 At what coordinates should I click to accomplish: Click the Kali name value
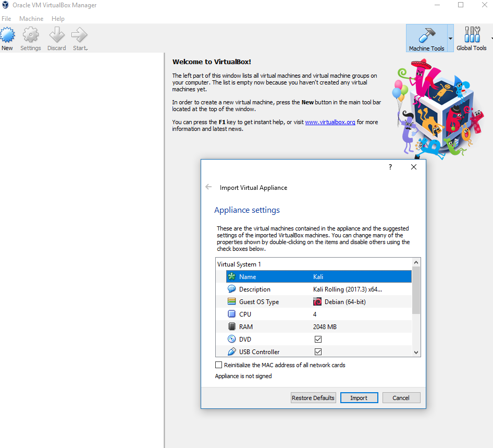[x=318, y=277]
